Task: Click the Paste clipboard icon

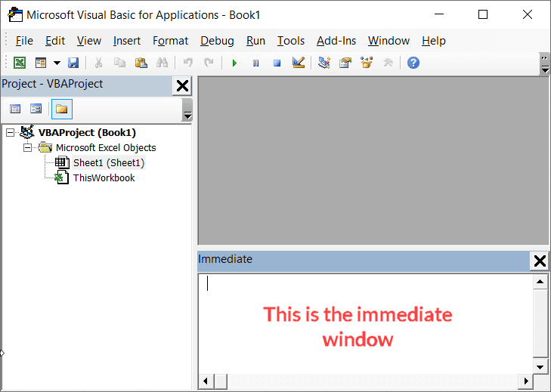Action: click(141, 63)
